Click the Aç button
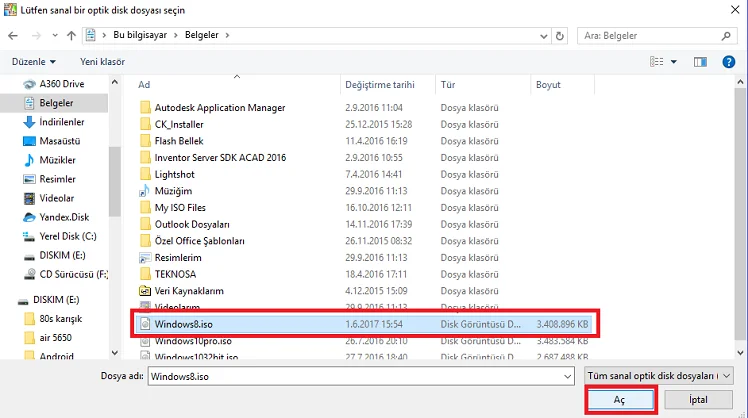 (620, 399)
